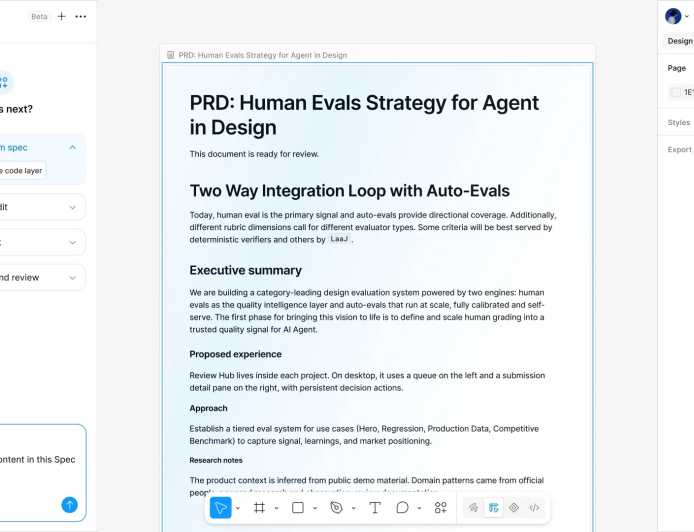This screenshot has height=532, width=694.
Task: Select the Comment tool
Action: 402,508
